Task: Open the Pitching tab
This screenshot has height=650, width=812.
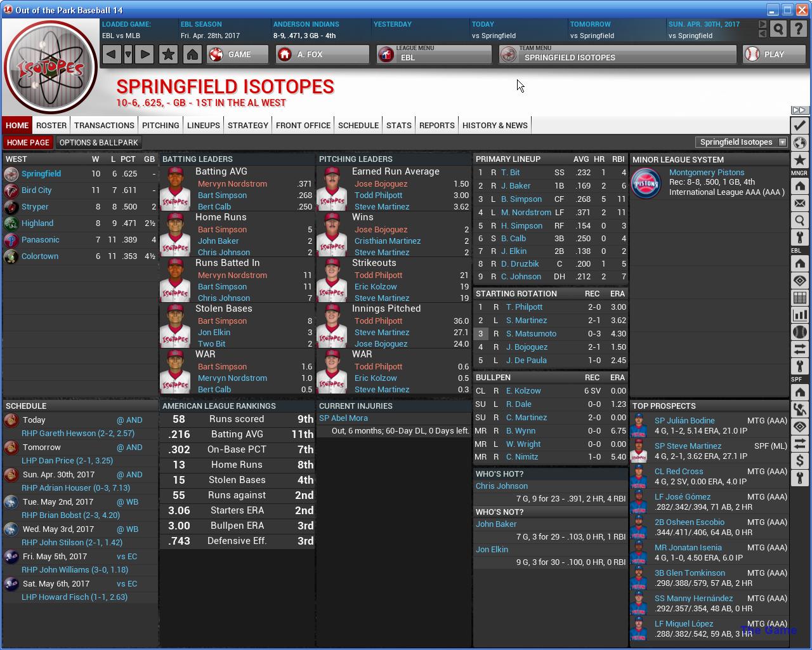Action: pyautogui.click(x=160, y=125)
